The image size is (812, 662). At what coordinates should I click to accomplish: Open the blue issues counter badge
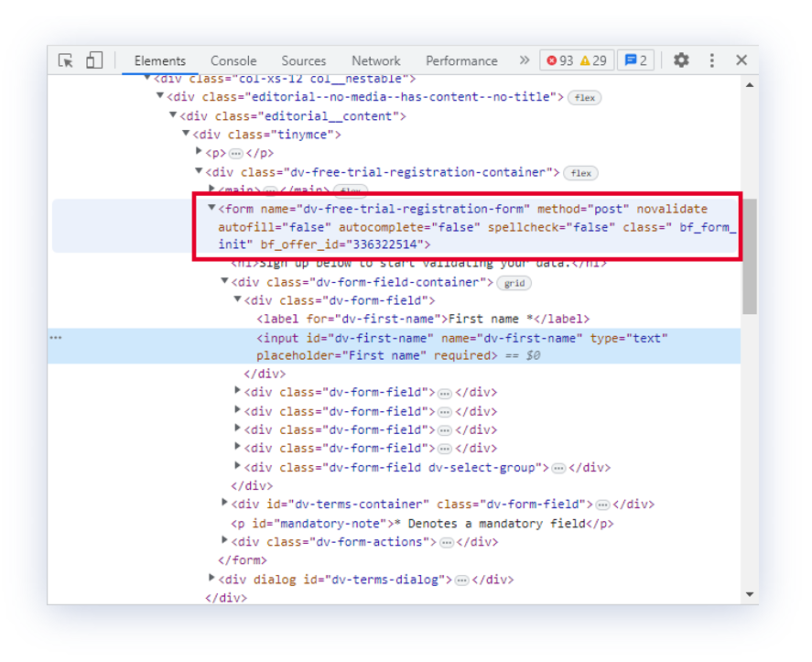click(635, 60)
